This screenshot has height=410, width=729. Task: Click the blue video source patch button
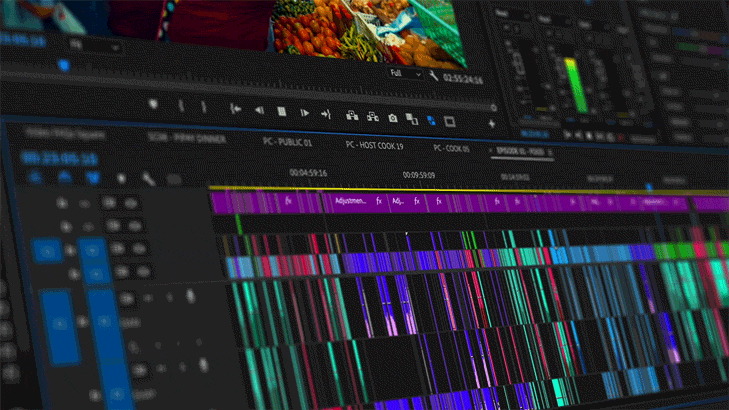(x=46, y=251)
